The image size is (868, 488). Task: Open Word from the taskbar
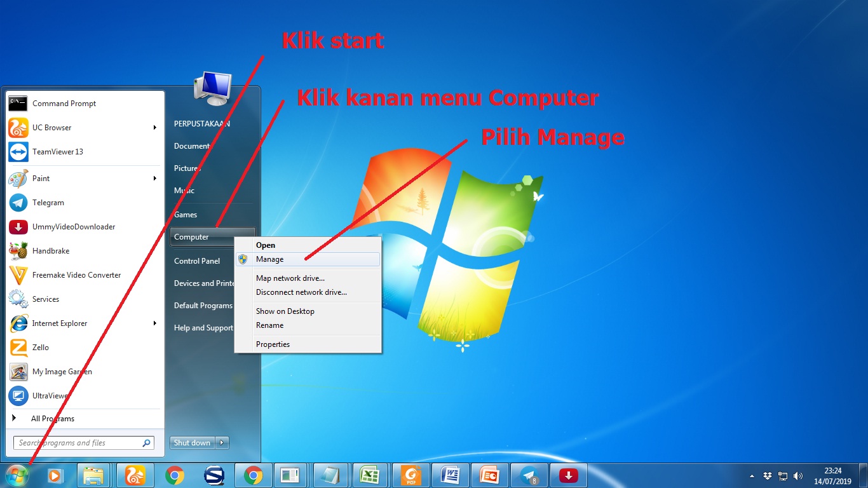pyautogui.click(x=449, y=475)
